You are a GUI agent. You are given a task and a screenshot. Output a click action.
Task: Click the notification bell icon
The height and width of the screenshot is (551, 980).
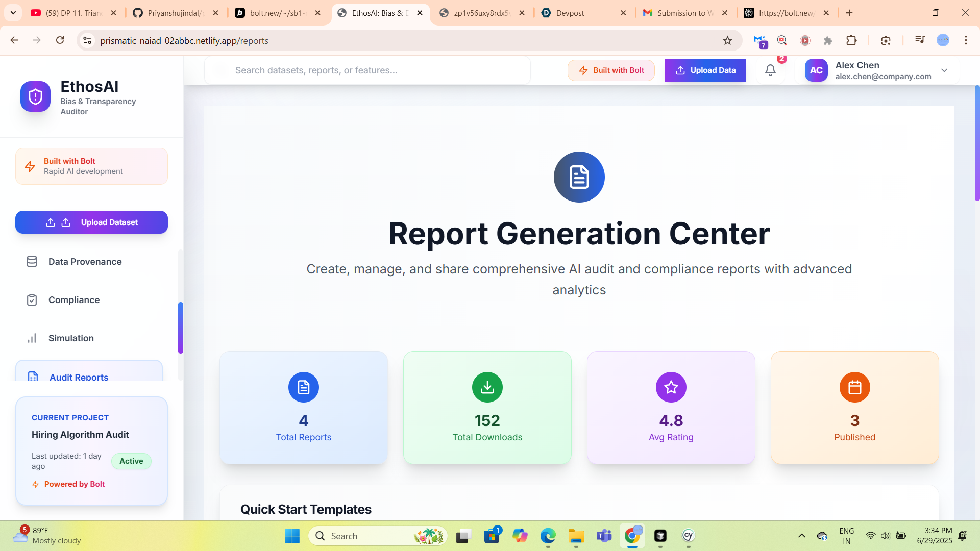(x=770, y=70)
